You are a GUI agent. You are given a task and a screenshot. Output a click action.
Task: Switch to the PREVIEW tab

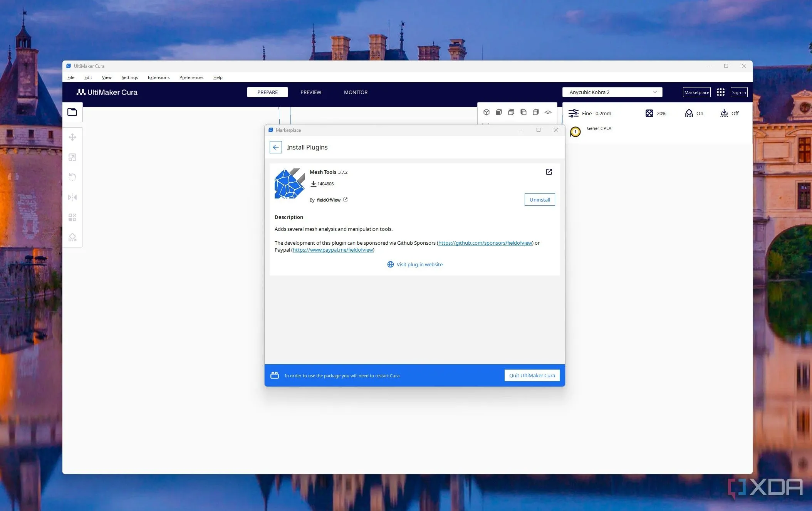pos(310,92)
